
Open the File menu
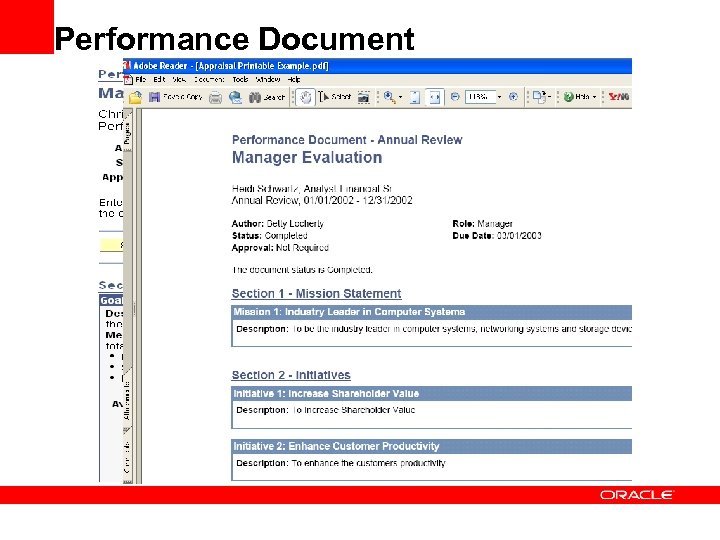click(141, 79)
